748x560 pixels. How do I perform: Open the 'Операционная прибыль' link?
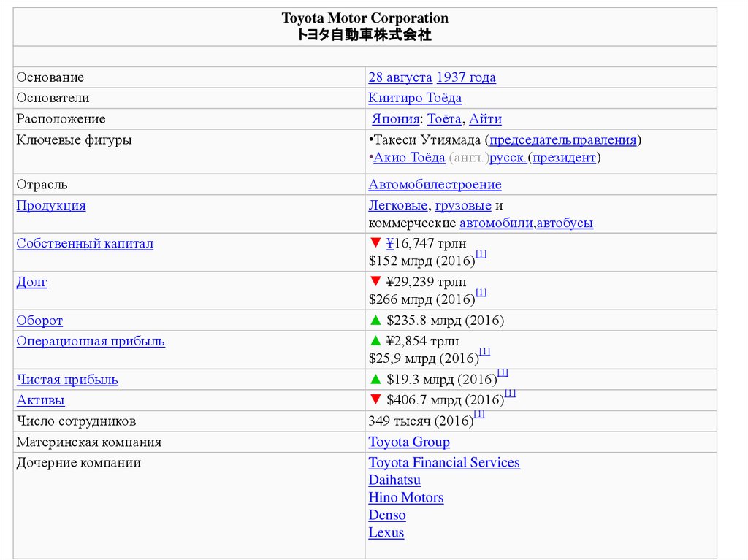(91, 341)
